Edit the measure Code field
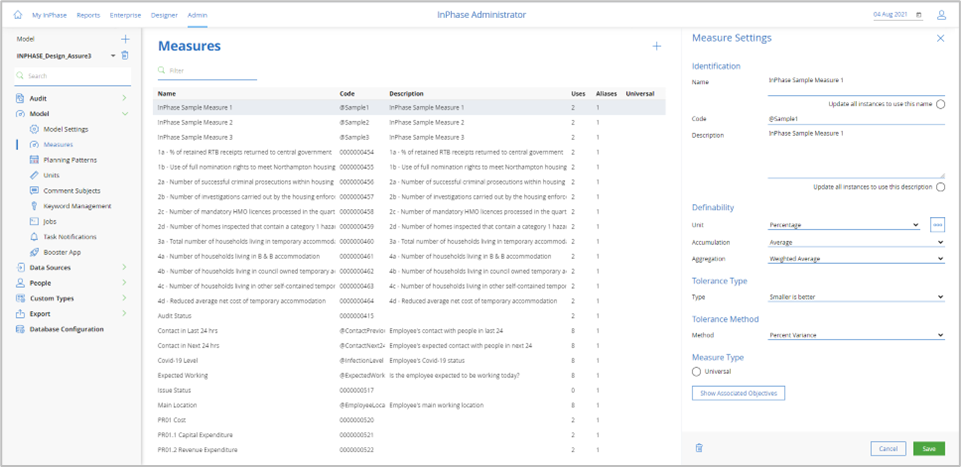Image resolution: width=961 pixels, height=467 pixels. coord(856,119)
